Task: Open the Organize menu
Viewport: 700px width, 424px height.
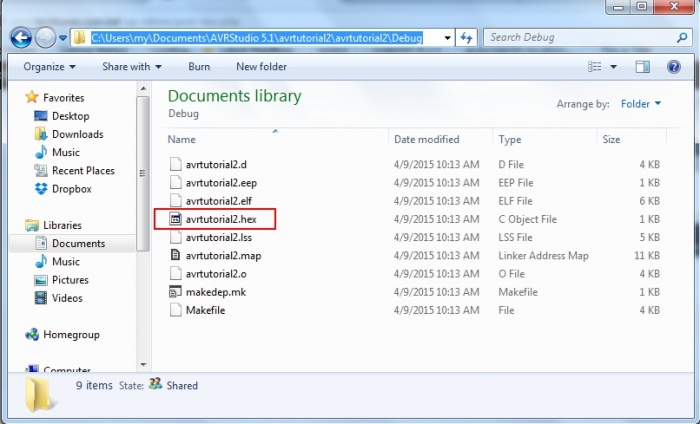Action: [x=49, y=67]
